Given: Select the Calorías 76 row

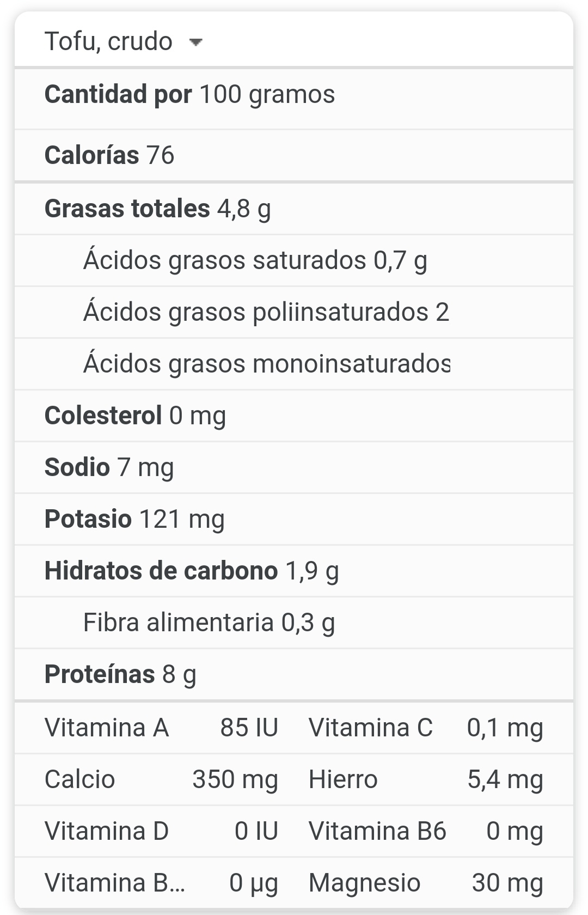Looking at the screenshot, I should 294,155.
